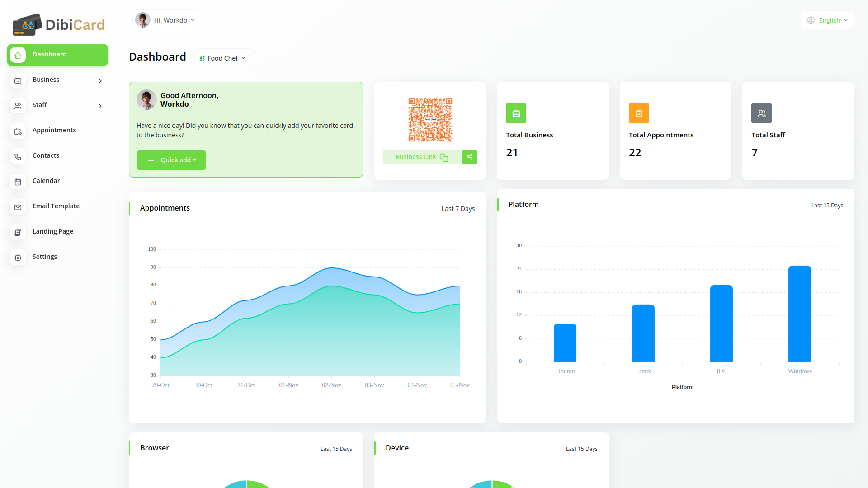Open the Food Chef business dropdown
This screenshot has width=868, height=488.
(223, 58)
